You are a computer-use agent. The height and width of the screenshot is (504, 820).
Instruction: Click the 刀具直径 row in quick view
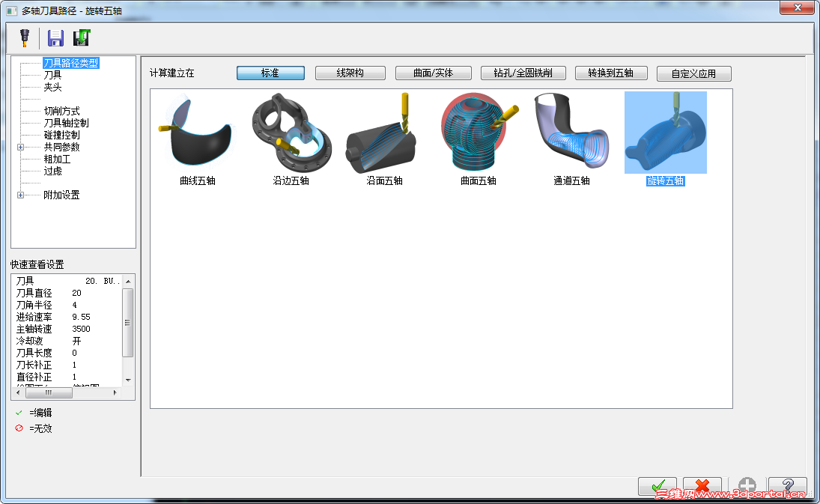[x=67, y=294]
